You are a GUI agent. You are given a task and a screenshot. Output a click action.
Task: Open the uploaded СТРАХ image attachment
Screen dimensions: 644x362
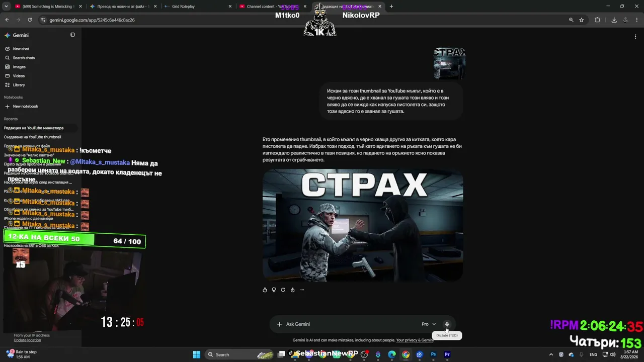click(x=449, y=63)
